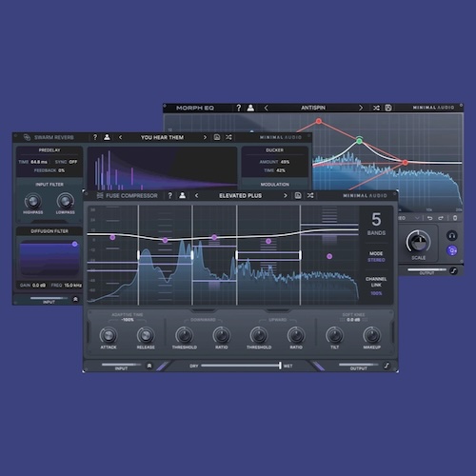Image resolution: width=476 pixels, height=476 pixels.
Task: Click the Downward Threshold knob
Action: tap(185, 335)
